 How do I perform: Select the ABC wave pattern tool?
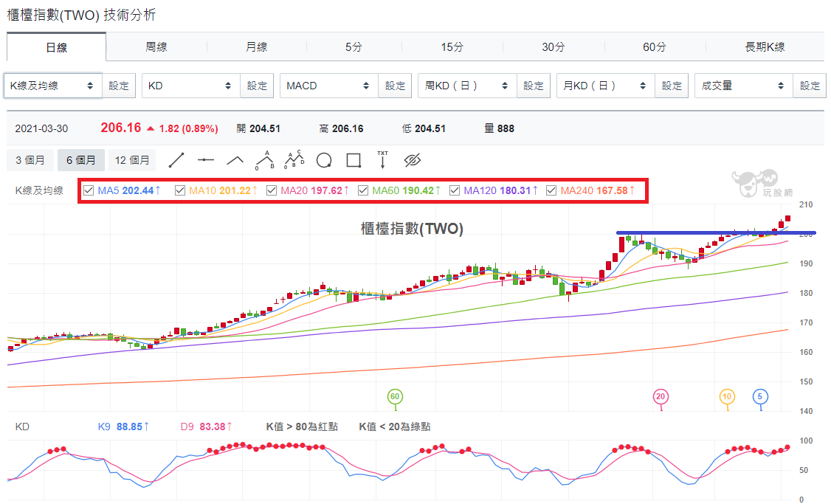tap(264, 160)
